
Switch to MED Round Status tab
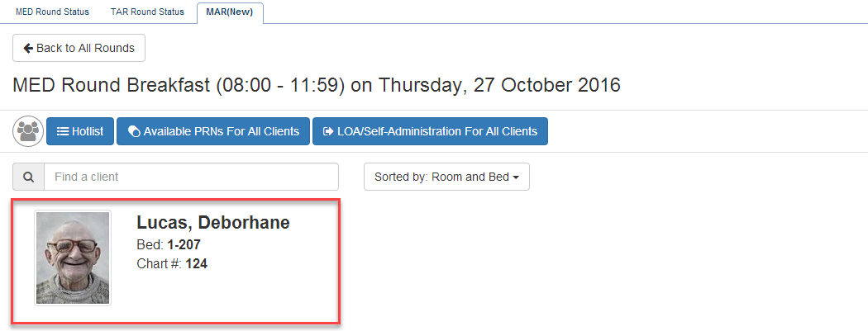click(x=52, y=12)
